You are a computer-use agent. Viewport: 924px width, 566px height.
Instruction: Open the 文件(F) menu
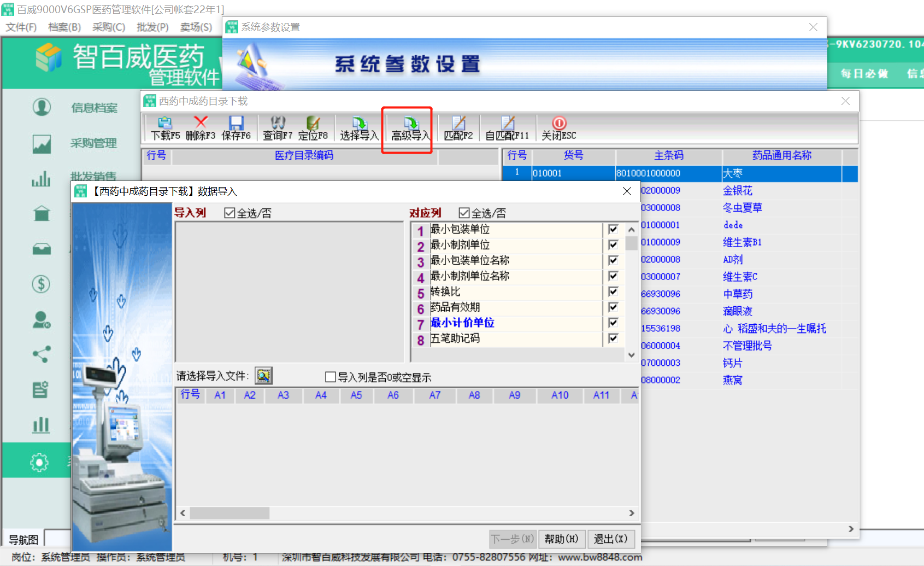[x=21, y=27]
